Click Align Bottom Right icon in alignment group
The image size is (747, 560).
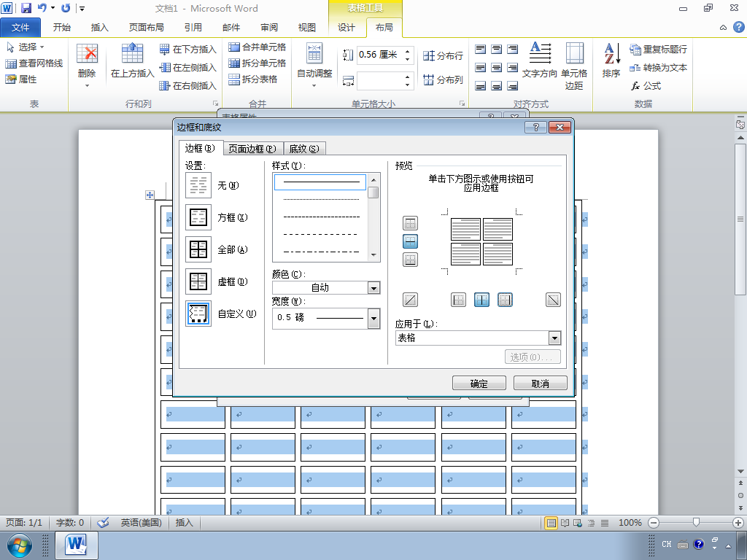click(512, 86)
